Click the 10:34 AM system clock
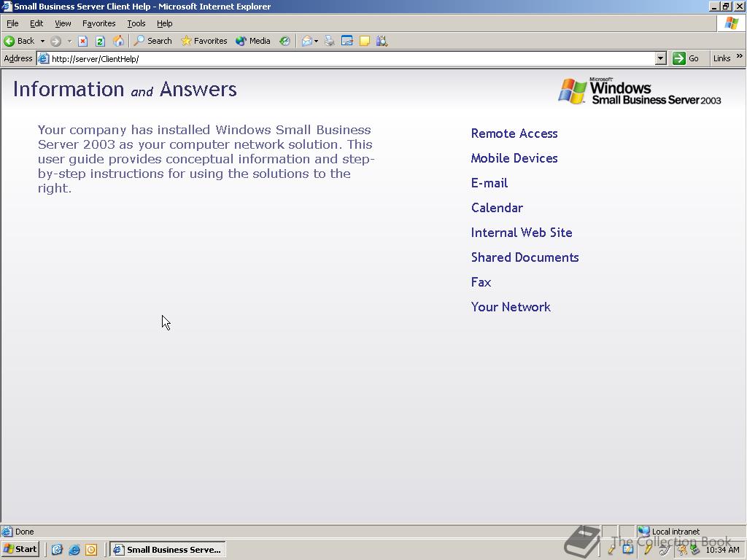 pyautogui.click(x=722, y=550)
